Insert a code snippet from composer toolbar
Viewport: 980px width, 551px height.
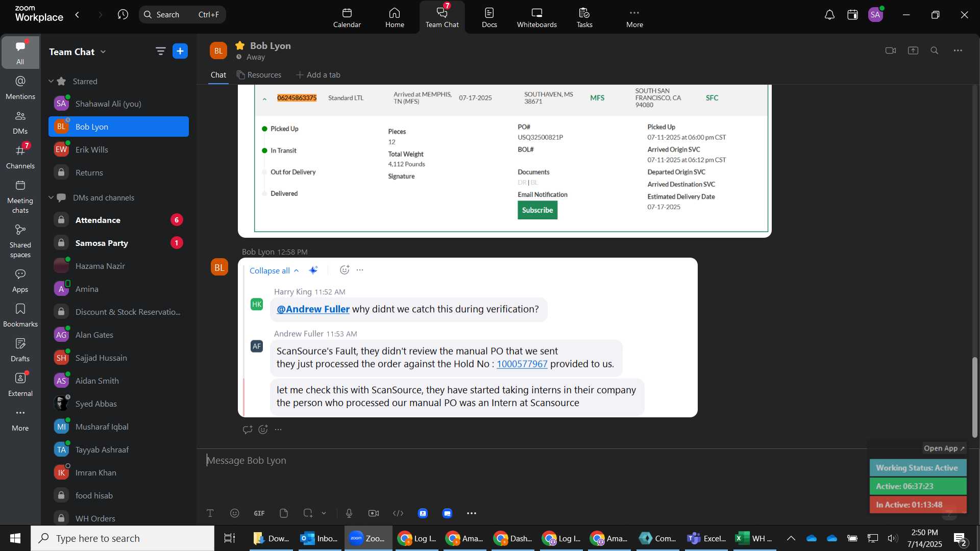pos(398,513)
